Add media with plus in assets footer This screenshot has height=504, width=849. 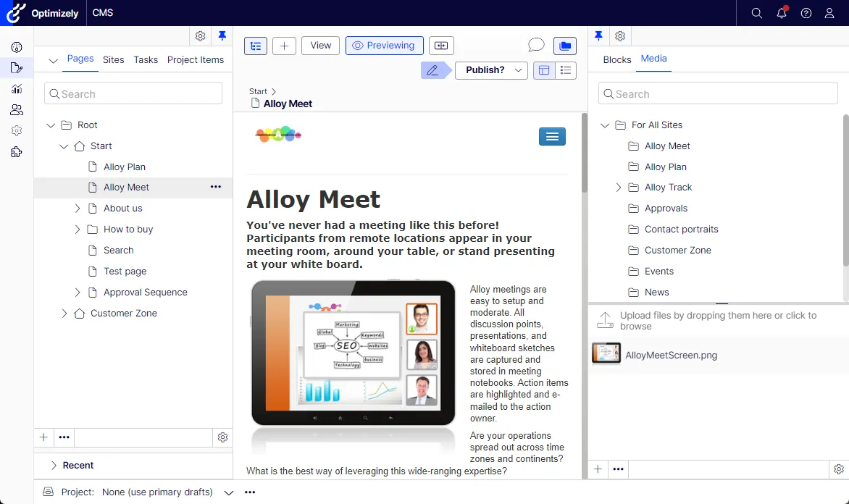[x=598, y=469]
